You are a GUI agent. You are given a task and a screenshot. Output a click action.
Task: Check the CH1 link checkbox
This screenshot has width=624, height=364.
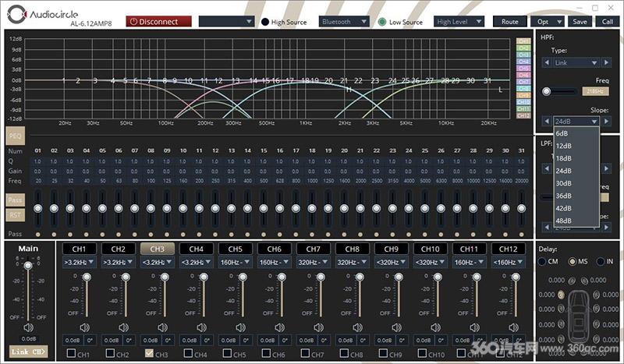coord(71,353)
